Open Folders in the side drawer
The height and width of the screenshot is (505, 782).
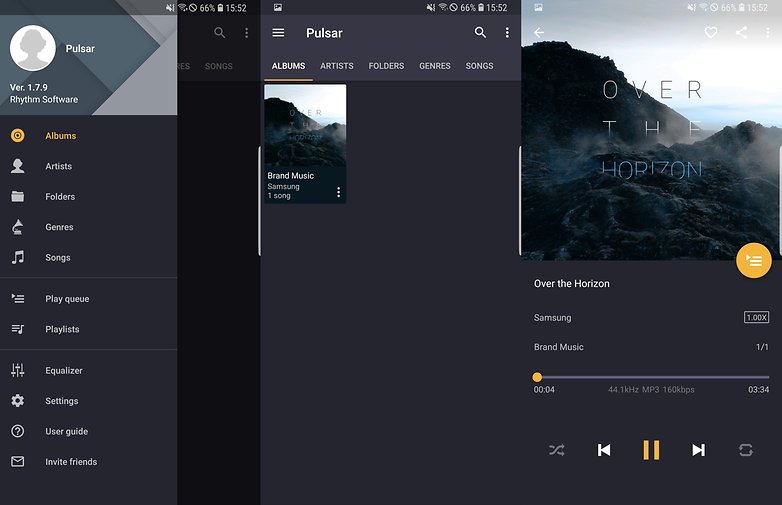pyautogui.click(x=88, y=196)
